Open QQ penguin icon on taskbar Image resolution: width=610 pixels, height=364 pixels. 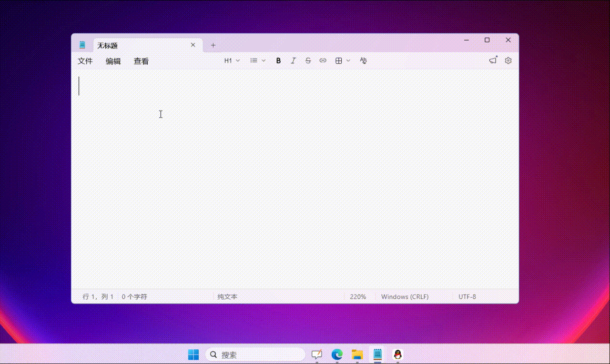(398, 354)
